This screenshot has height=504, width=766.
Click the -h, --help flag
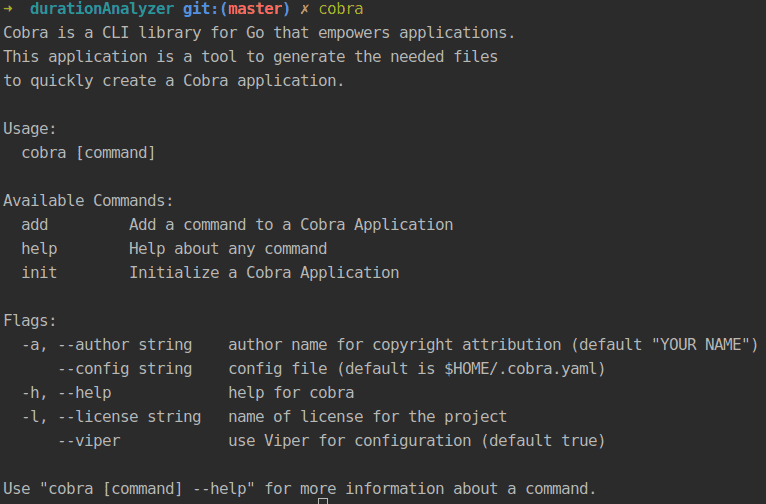point(66,393)
